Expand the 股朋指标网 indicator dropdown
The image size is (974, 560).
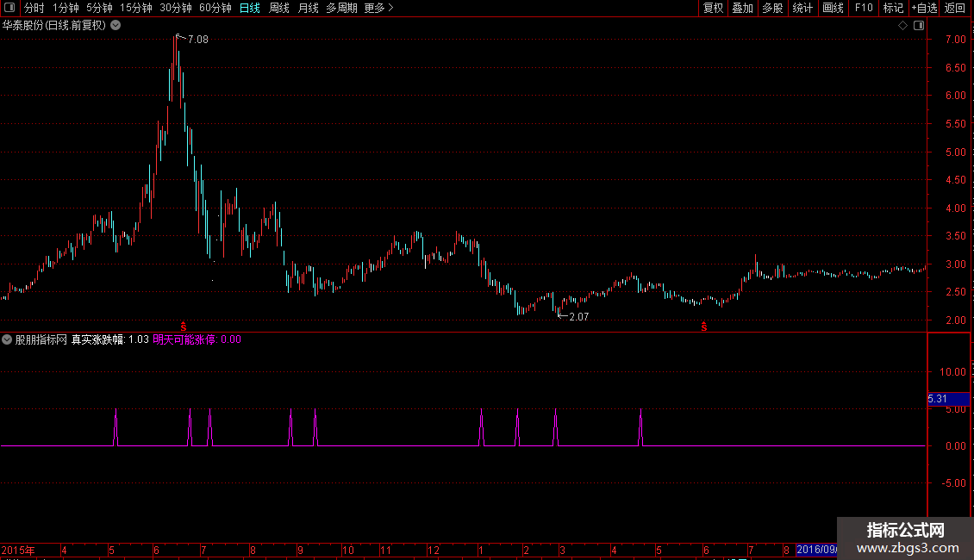pyautogui.click(x=7, y=339)
